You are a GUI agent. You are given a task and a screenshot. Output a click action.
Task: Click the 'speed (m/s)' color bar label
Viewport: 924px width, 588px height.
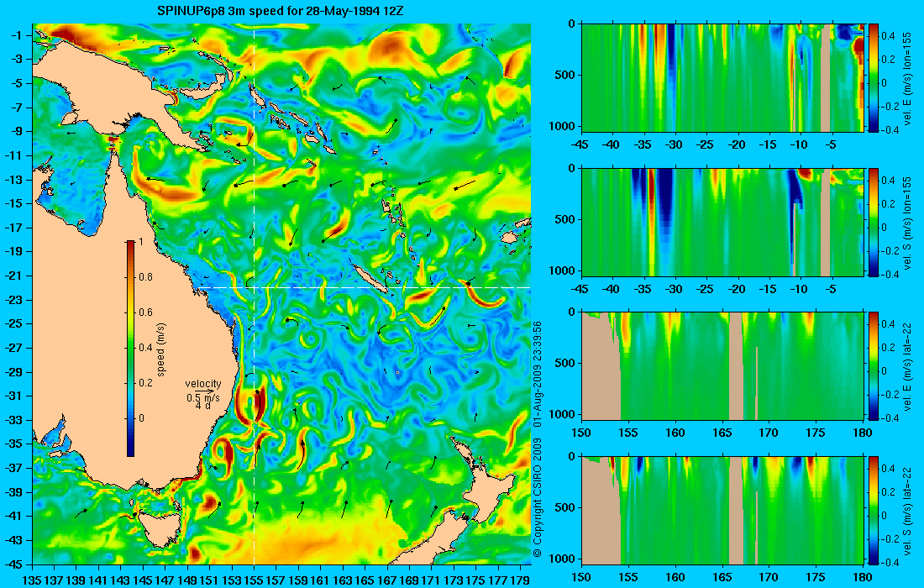(161, 349)
